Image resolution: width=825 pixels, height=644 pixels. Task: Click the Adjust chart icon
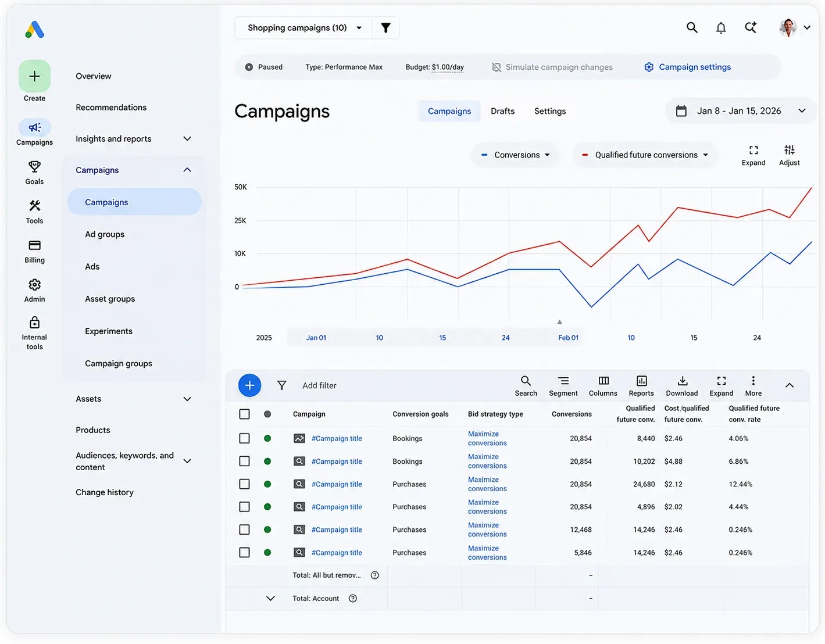click(789, 150)
